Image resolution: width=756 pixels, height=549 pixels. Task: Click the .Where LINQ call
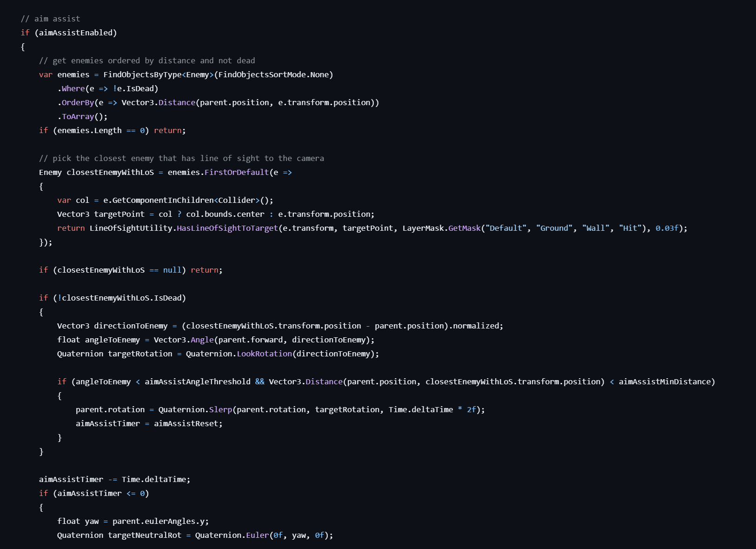73,88
